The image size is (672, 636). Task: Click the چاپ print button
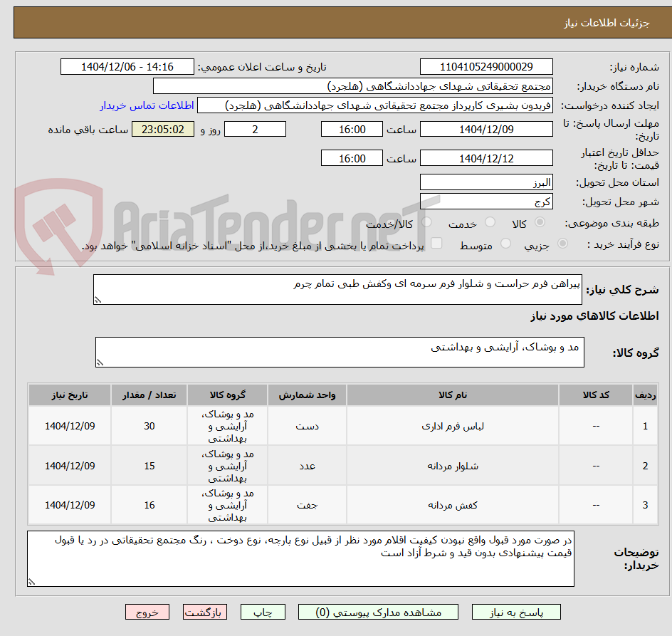(263, 612)
